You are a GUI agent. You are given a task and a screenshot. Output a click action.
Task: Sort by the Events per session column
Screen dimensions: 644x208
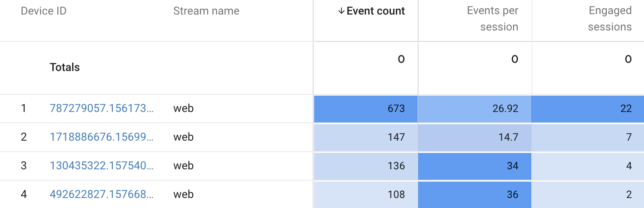493,19
